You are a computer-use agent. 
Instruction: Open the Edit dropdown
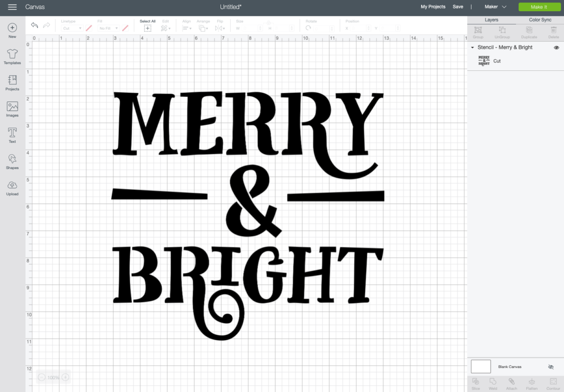[165, 28]
